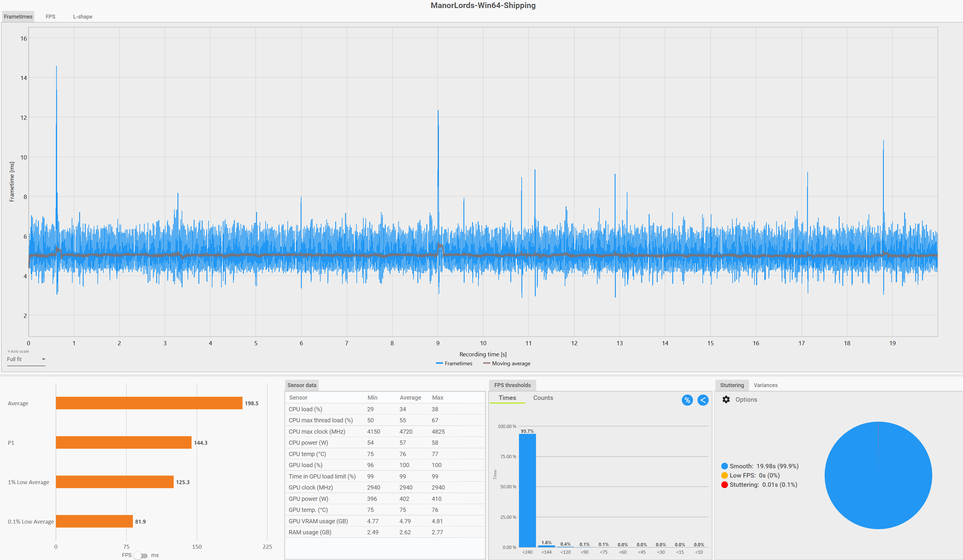Screen dimensions: 963x560
Task: Open the L-shape tab
Action: pyautogui.click(x=82, y=16)
